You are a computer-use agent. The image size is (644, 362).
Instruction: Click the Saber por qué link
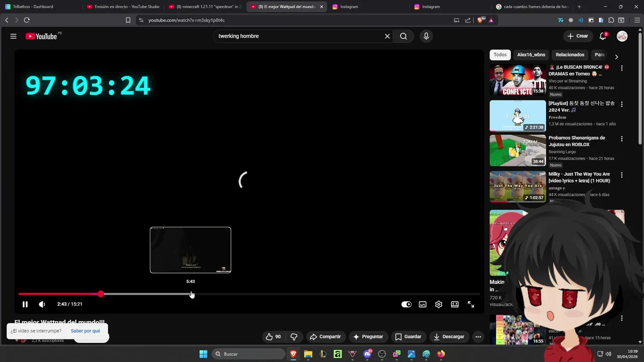(86, 331)
